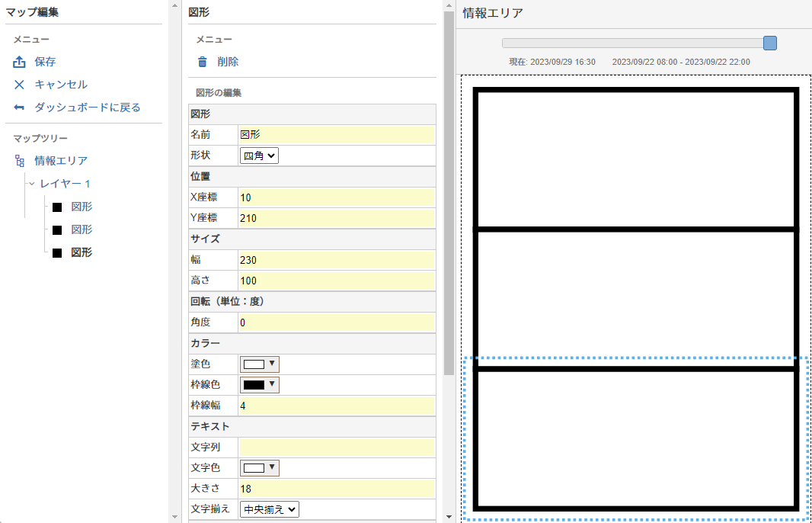
Task: Click the 高さ input field
Action: 337,281
